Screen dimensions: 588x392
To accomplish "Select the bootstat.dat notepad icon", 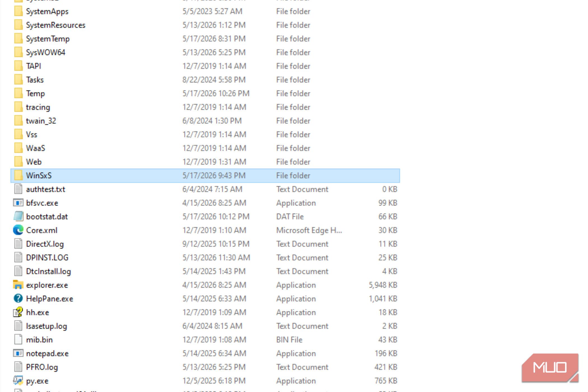I will click(x=18, y=216).
